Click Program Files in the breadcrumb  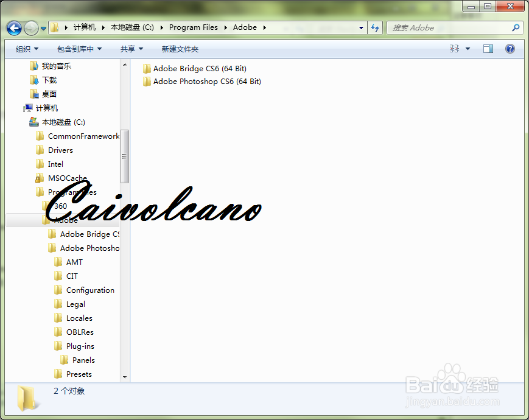click(x=194, y=27)
